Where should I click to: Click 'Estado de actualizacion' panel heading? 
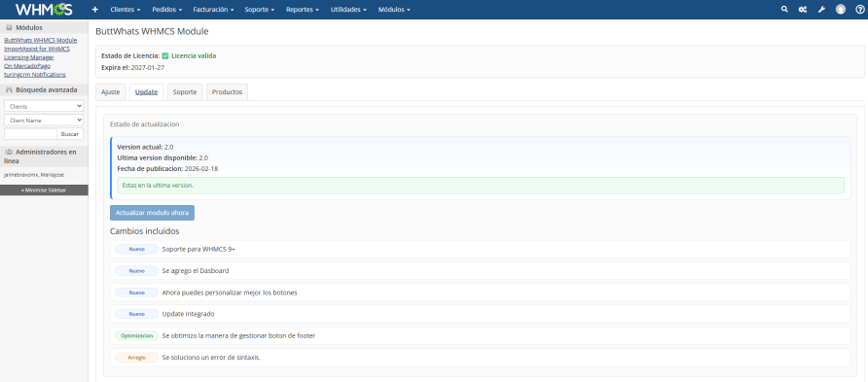[x=144, y=124]
